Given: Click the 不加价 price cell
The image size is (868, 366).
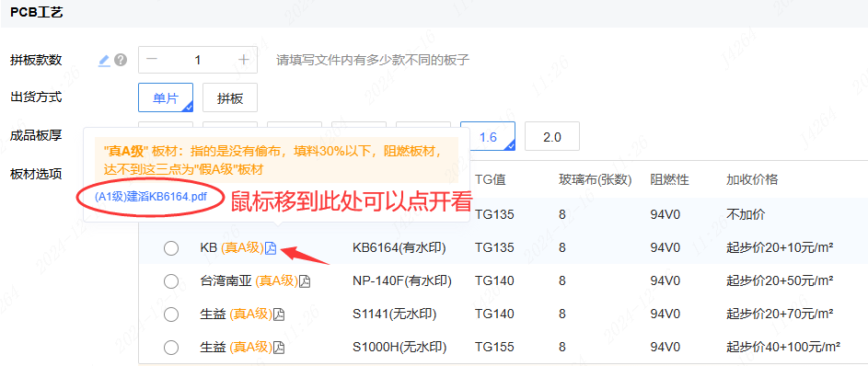Looking at the screenshot, I should [x=746, y=214].
